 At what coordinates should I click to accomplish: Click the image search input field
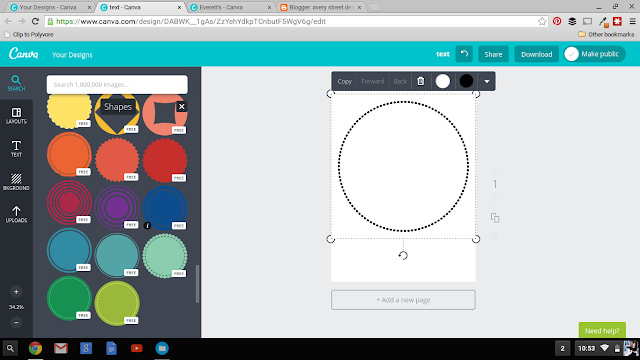click(117, 84)
